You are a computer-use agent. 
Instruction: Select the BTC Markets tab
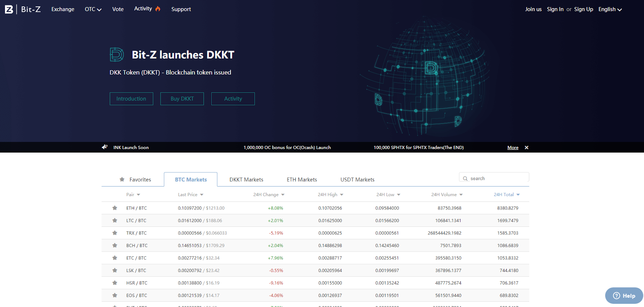click(191, 179)
